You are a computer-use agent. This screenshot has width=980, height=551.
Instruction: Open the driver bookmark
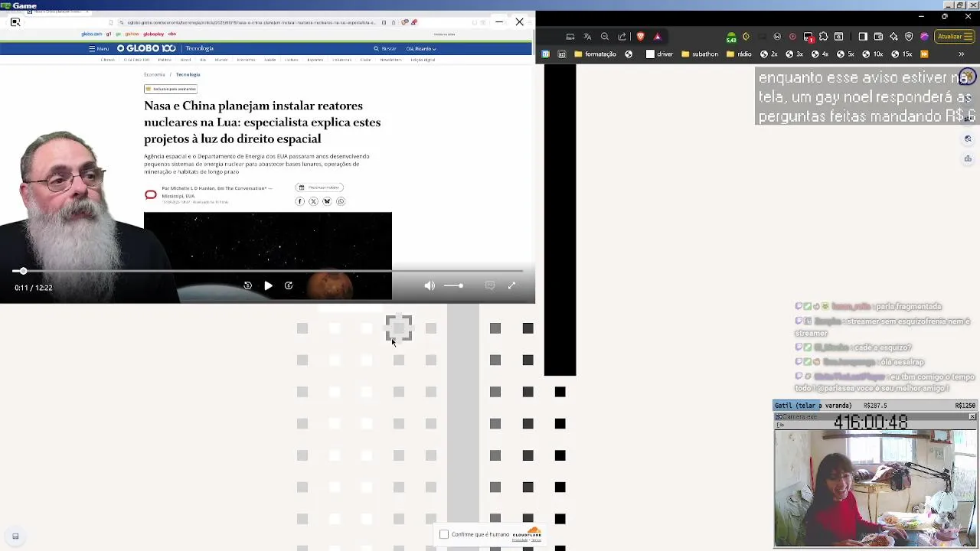pos(659,54)
